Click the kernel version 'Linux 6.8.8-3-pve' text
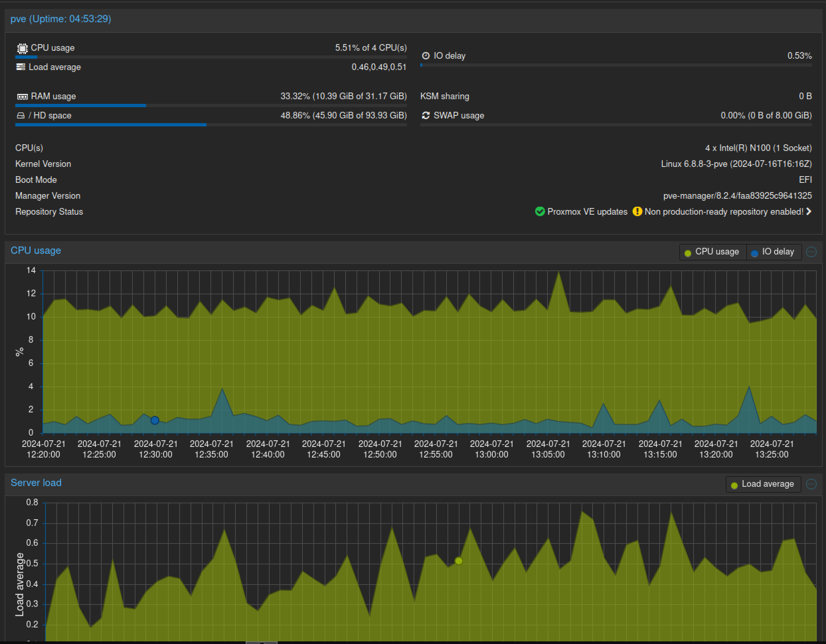This screenshot has height=644, width=826. click(x=695, y=164)
